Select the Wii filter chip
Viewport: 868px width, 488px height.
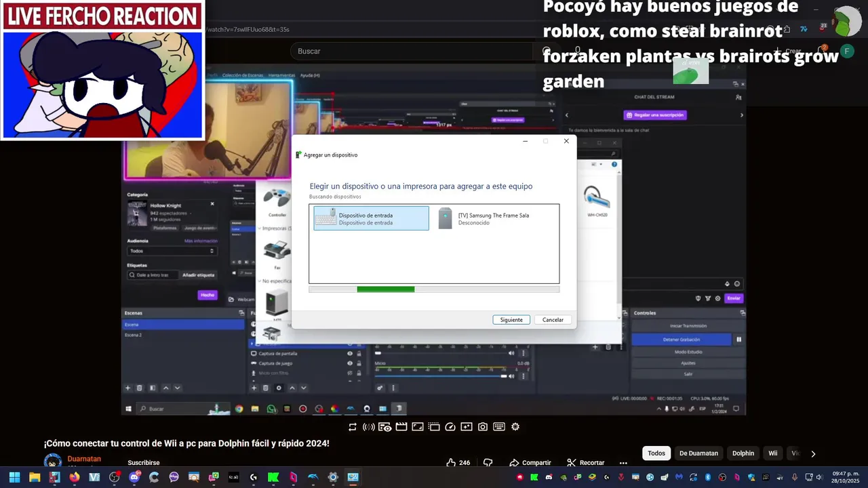coord(773,453)
